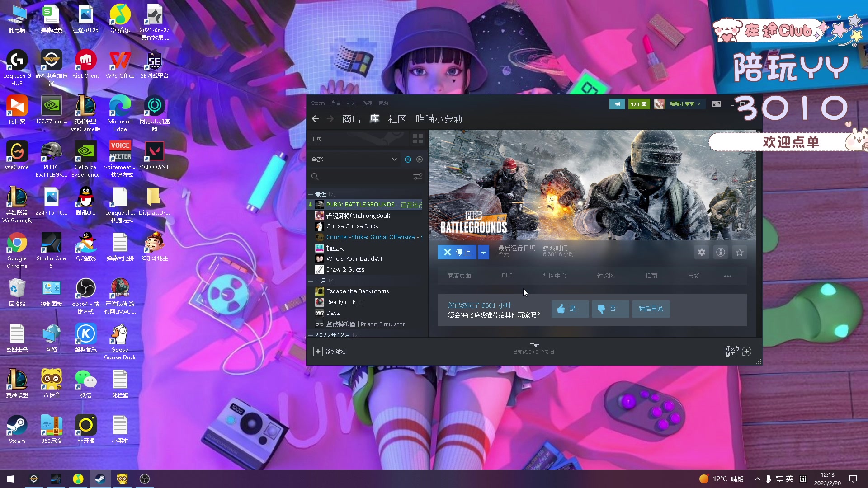868x488 pixels.
Task: Click thumbs-down 否 button
Action: (610, 309)
